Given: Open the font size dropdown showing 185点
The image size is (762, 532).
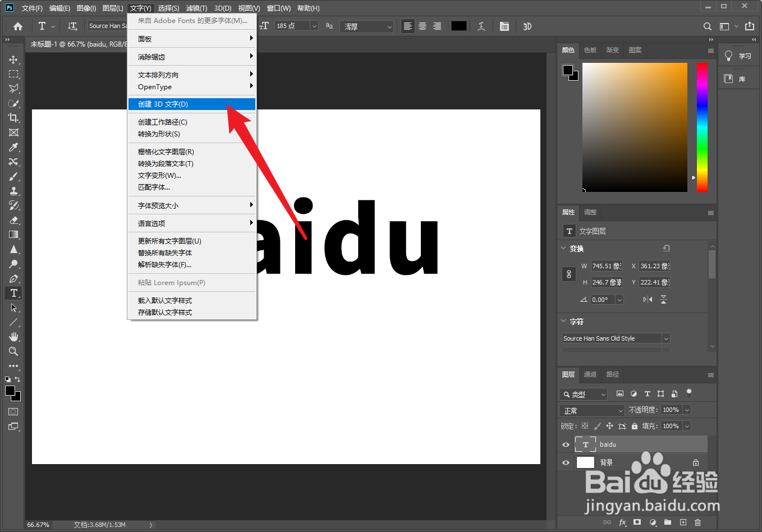Looking at the screenshot, I should 314,26.
